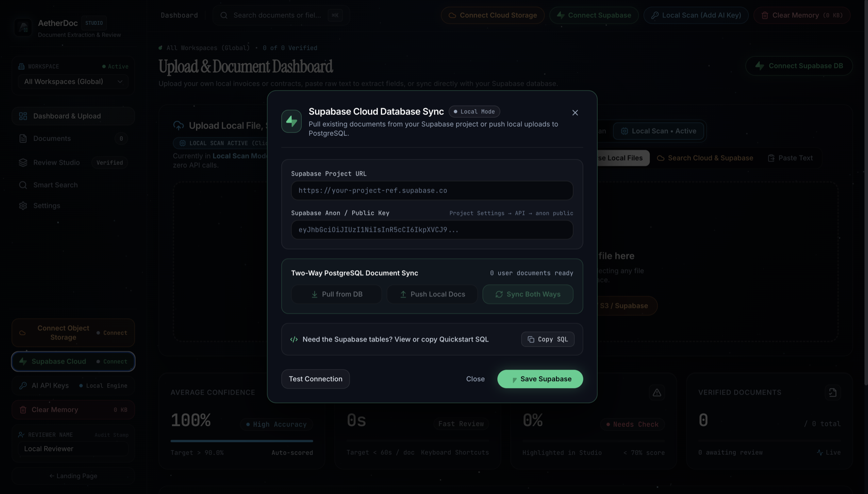Click the Verified Documents card icon

point(833,393)
